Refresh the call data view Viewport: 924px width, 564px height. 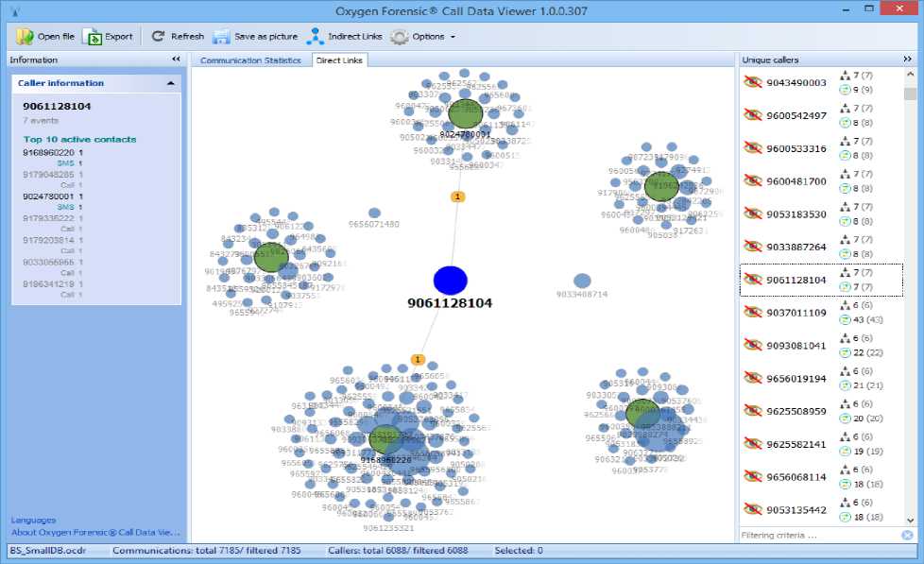click(178, 37)
